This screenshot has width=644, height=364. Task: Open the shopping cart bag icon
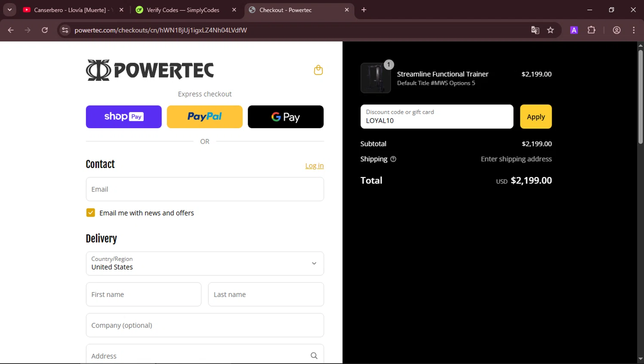(318, 70)
